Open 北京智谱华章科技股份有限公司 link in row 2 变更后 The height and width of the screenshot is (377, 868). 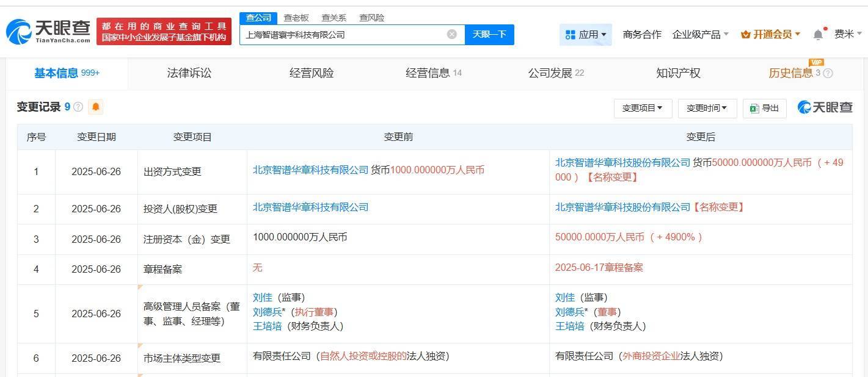(622, 207)
